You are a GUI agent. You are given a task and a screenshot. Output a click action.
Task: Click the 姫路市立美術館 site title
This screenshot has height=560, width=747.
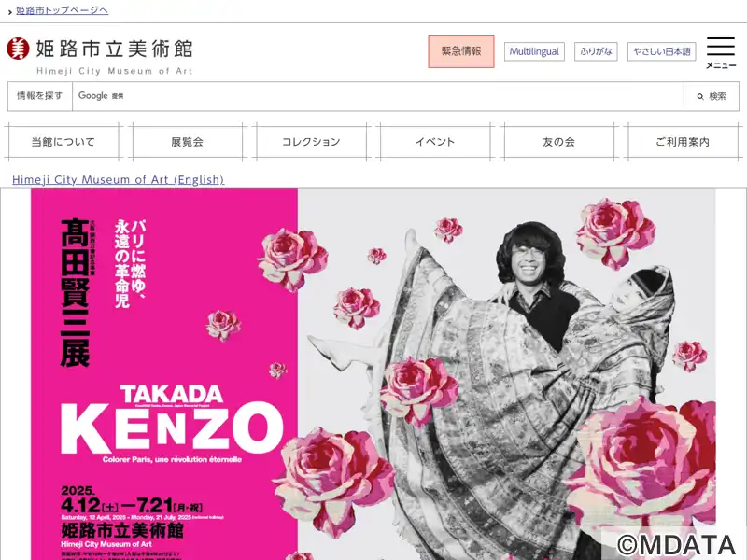click(x=114, y=49)
